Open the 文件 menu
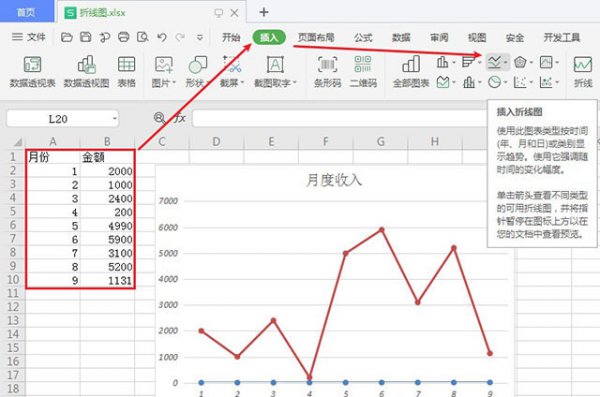 [x=28, y=37]
